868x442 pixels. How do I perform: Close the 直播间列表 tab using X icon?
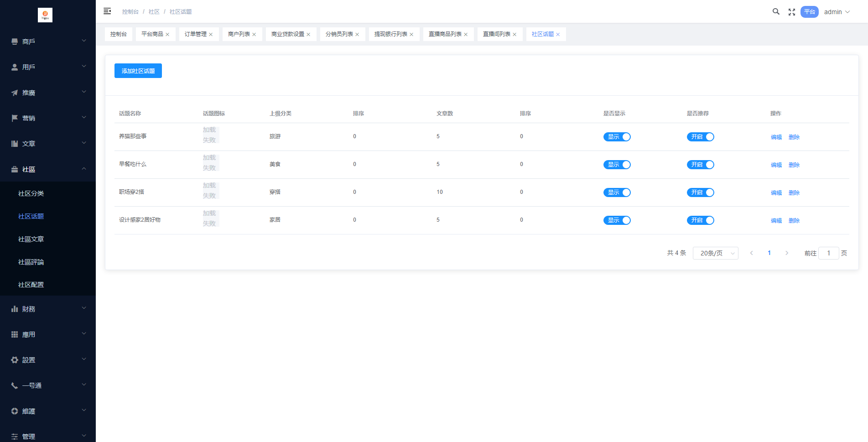pos(515,35)
